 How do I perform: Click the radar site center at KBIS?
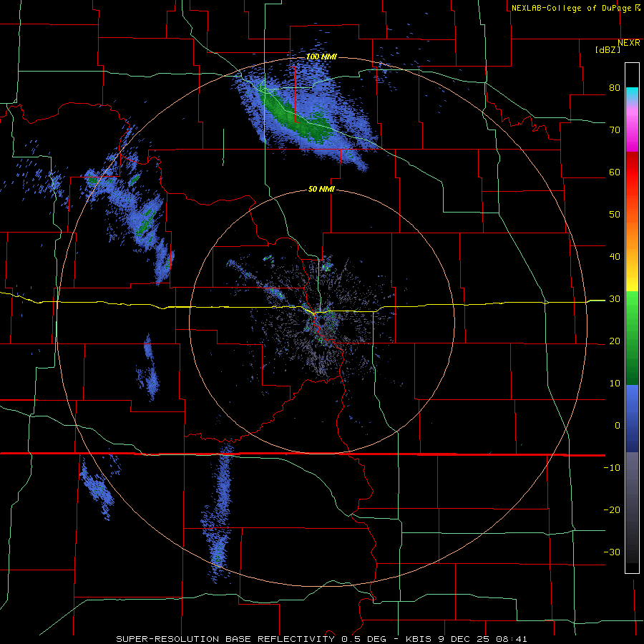322,321
